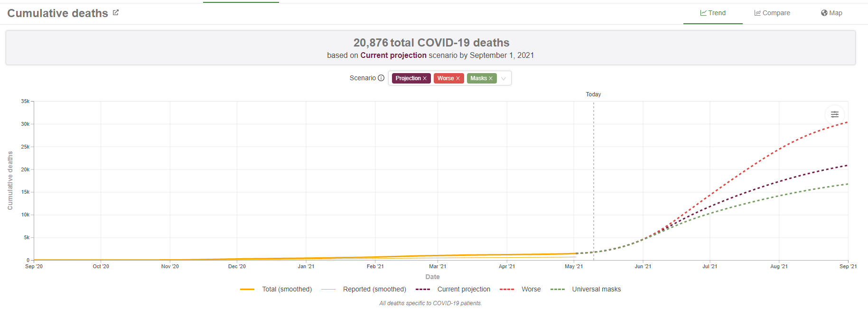
Task: Click the chart settings sliders icon
Action: coord(834,114)
